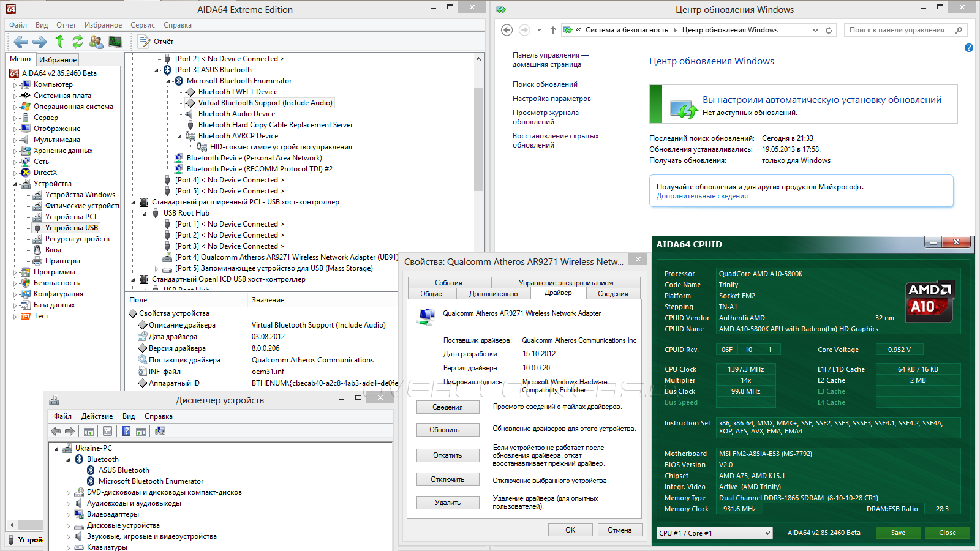Image resolution: width=980 pixels, height=551 pixels.
Task: Expand the Программы node in AIDA64 tree
Action: pos(15,272)
